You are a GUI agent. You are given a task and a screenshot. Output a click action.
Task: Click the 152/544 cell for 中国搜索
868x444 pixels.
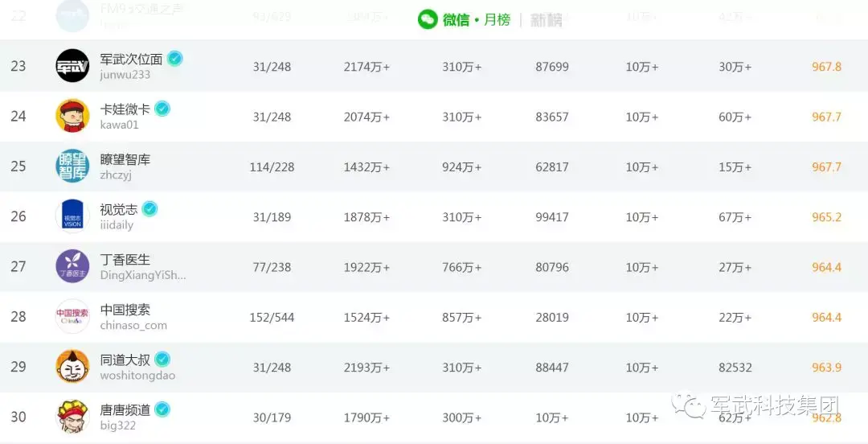(272, 318)
